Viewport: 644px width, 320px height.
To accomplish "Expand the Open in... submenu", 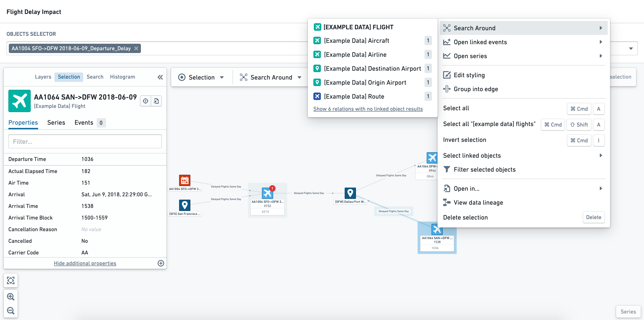I will (x=524, y=189).
